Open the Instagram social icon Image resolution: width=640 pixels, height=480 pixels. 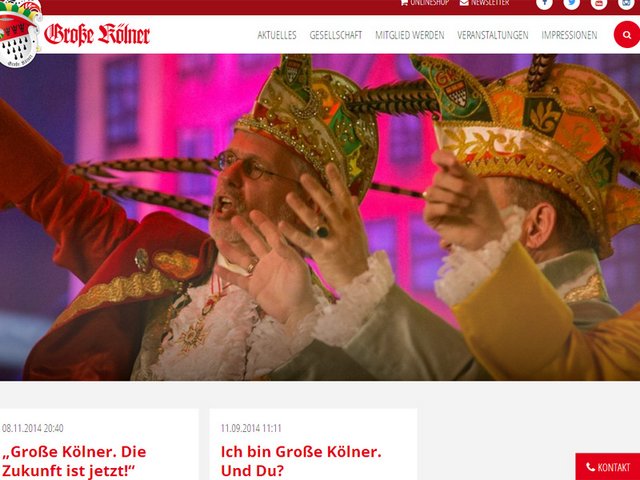[626, 2]
